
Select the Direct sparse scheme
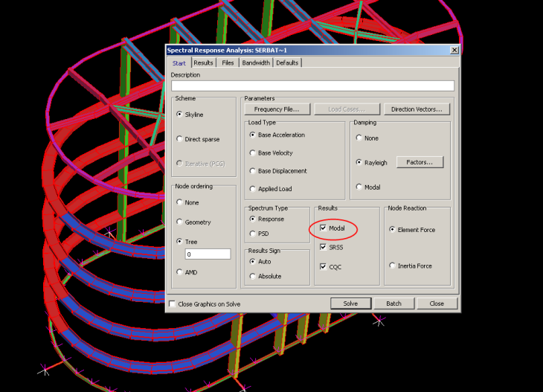[180, 139]
